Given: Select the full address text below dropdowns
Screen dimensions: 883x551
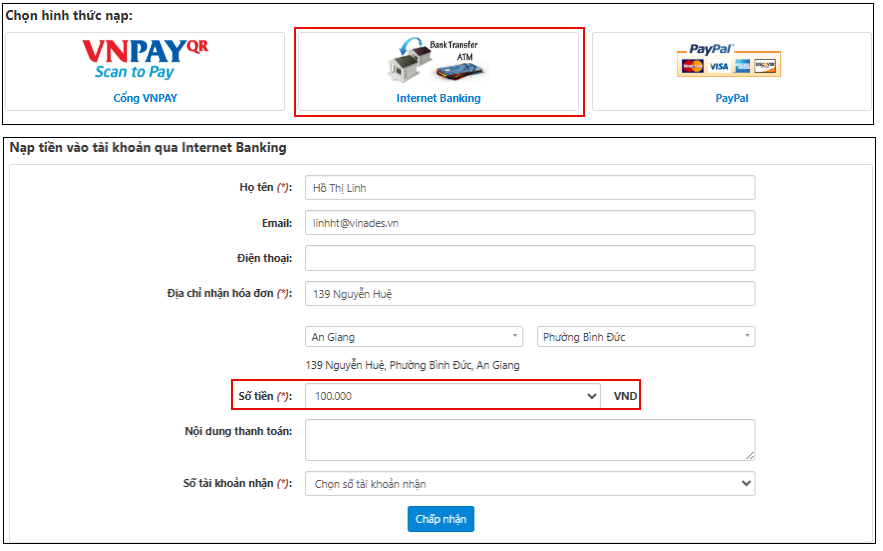Looking at the screenshot, I should coord(412,365).
